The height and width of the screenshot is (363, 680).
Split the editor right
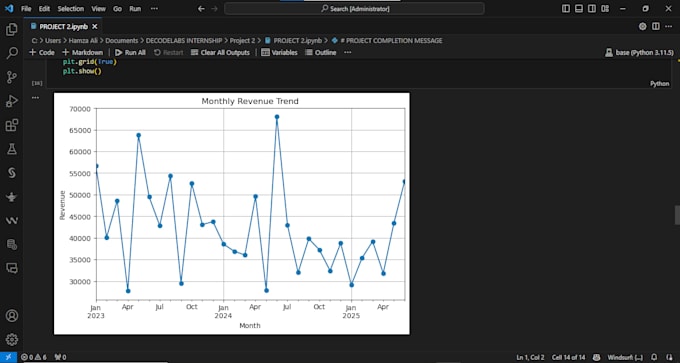click(x=656, y=26)
